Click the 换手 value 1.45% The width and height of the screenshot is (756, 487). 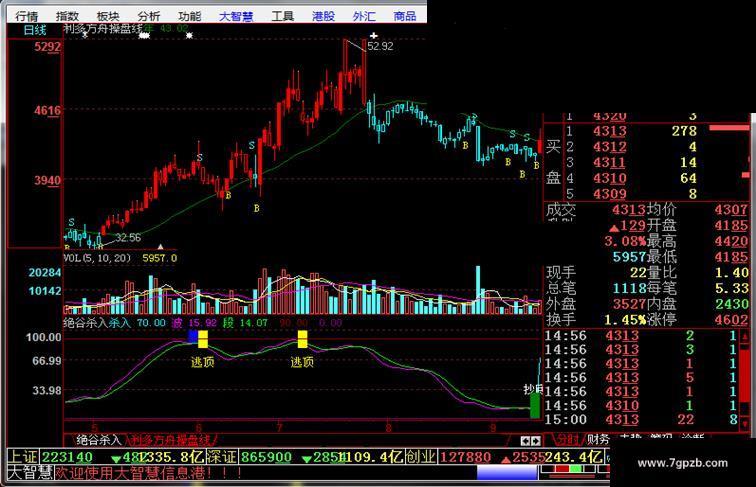click(x=625, y=320)
